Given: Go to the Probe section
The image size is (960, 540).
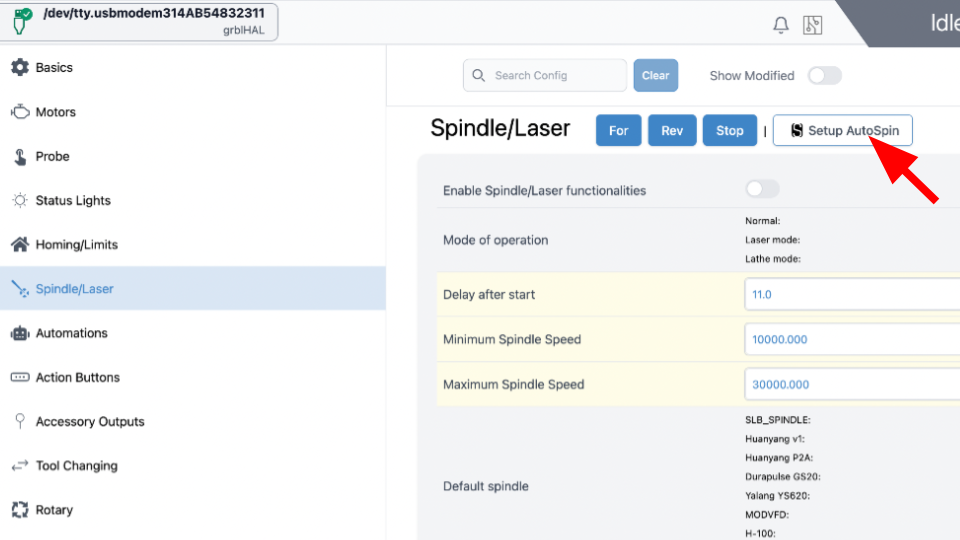Looking at the screenshot, I should click(193, 157).
